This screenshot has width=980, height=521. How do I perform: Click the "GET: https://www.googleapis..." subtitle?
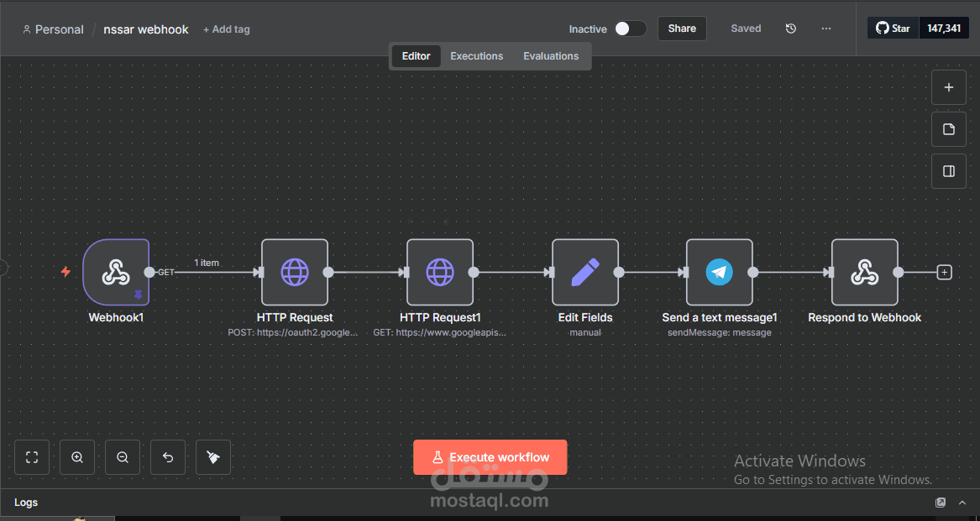(x=440, y=332)
